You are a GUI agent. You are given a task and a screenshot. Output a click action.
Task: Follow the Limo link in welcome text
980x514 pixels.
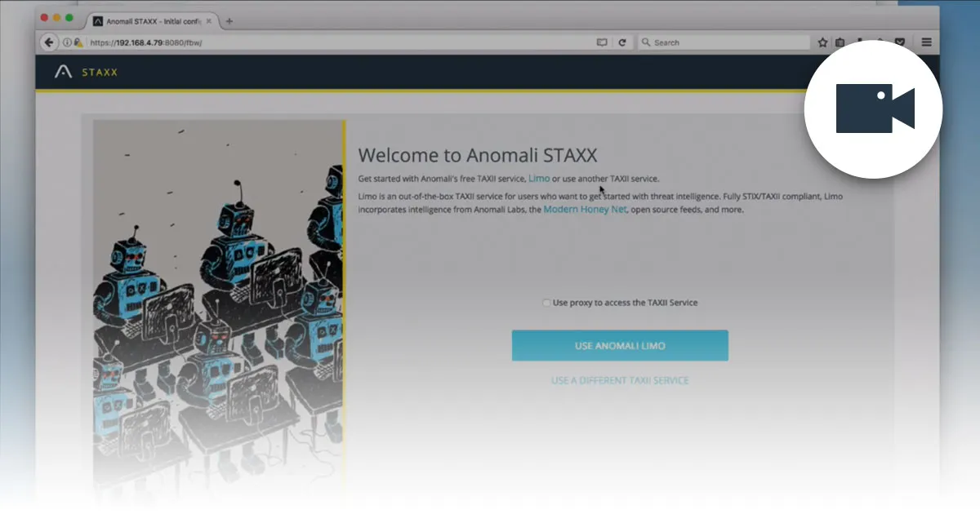539,178
